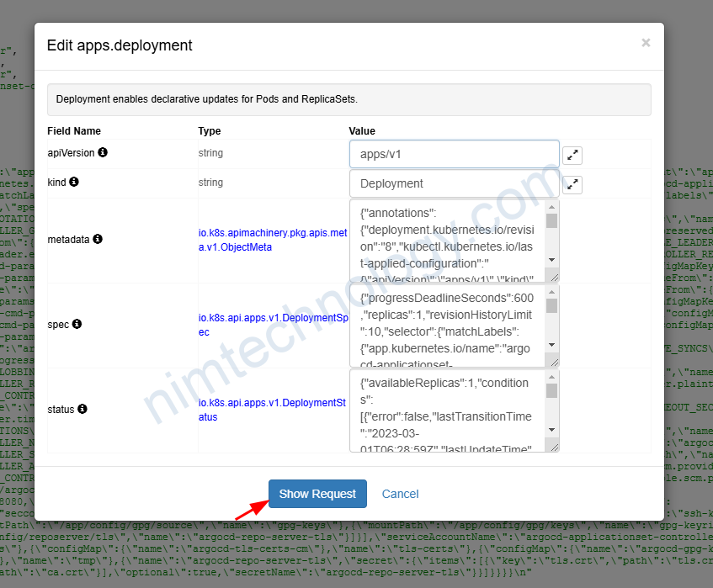Expand the apiVersion value editor
Viewport: 713px width, 588px height.
tap(572, 156)
